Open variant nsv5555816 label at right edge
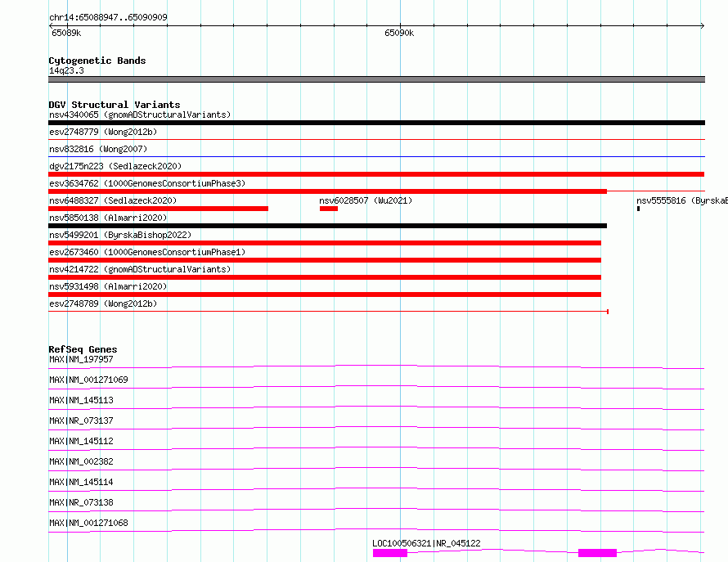Screen dimensions: 728x562 (x=682, y=200)
